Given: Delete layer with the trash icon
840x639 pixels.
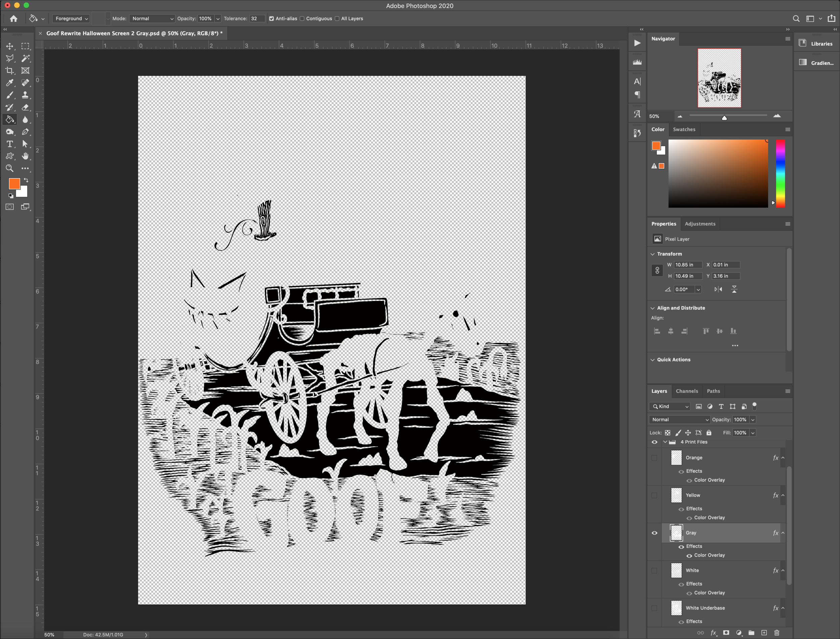Looking at the screenshot, I should tap(777, 633).
